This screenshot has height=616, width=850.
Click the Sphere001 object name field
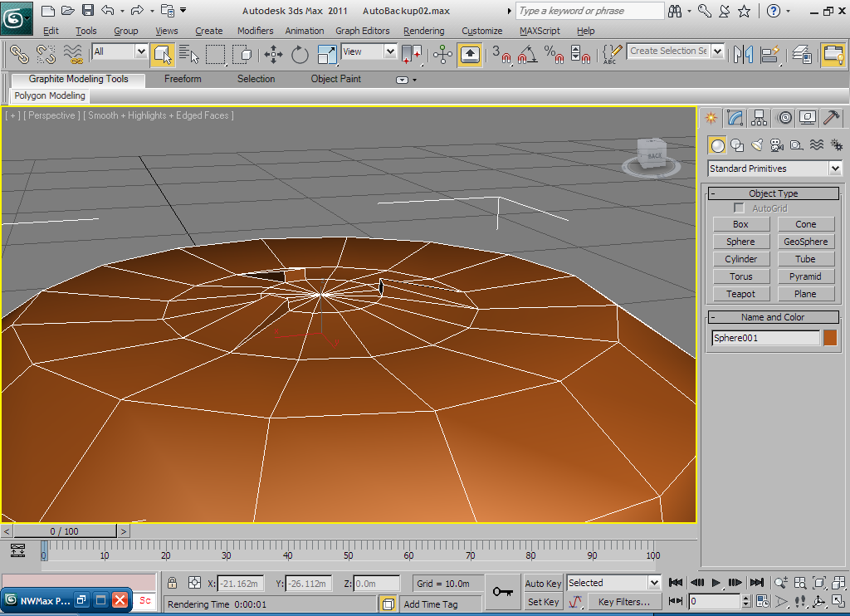(x=765, y=338)
